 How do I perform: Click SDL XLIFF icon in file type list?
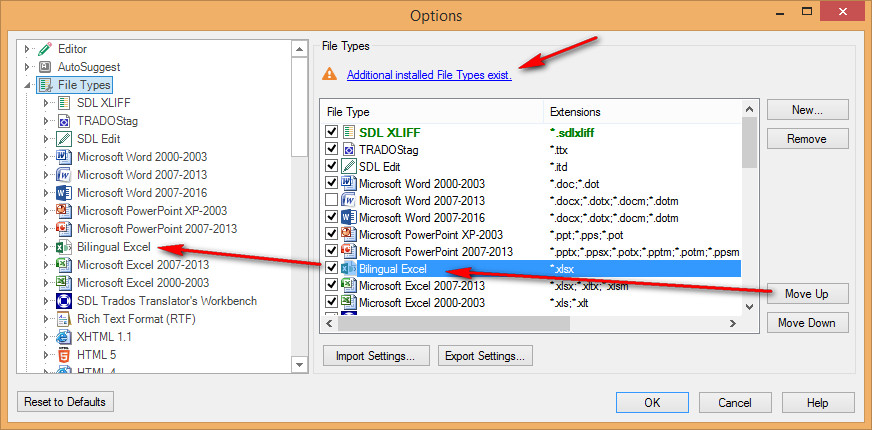[349, 132]
